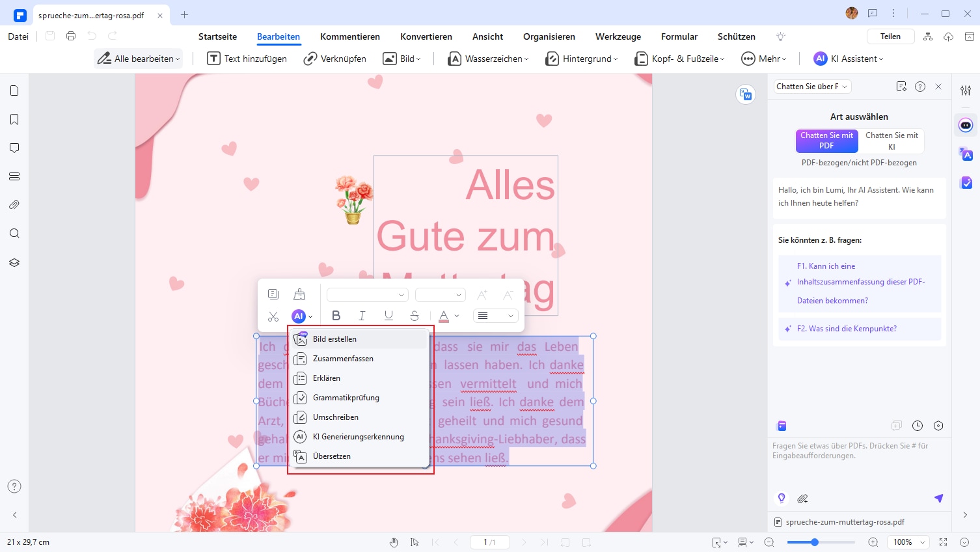Image resolution: width=980 pixels, height=552 pixels.
Task: Click the zoom in plus button
Action: [x=873, y=542]
